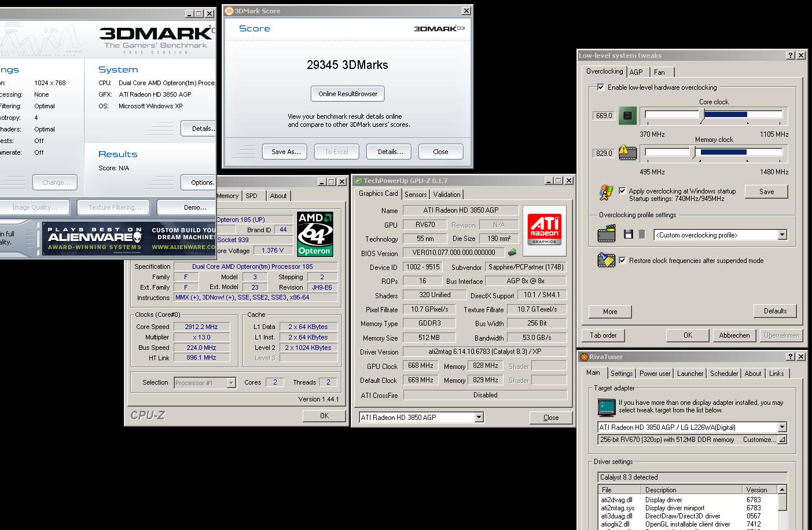This screenshot has height=530, width=812.
Task: Click the core clock value field 669.0
Action: pos(604,116)
